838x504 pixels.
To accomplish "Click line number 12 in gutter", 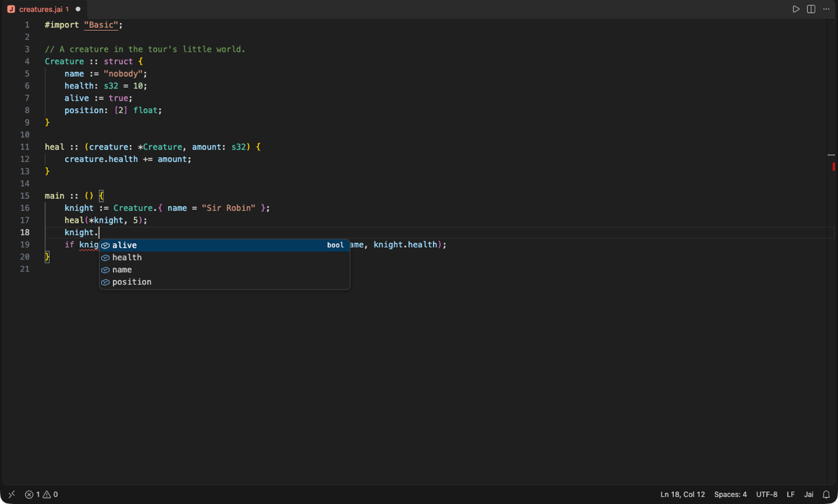I will 25,159.
